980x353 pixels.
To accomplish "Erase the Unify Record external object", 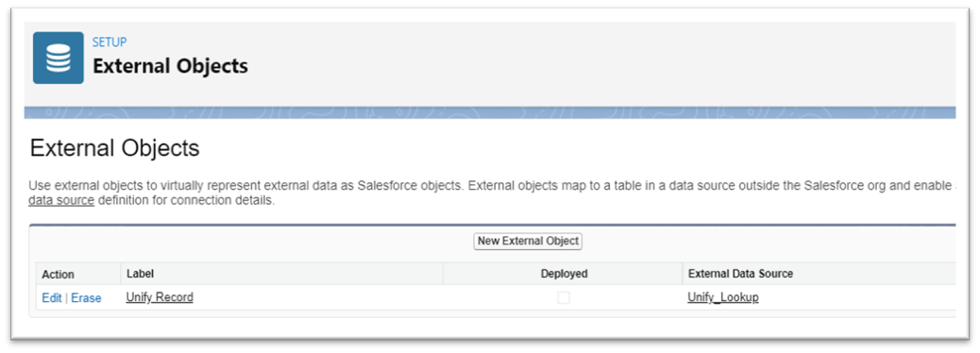I will point(86,298).
